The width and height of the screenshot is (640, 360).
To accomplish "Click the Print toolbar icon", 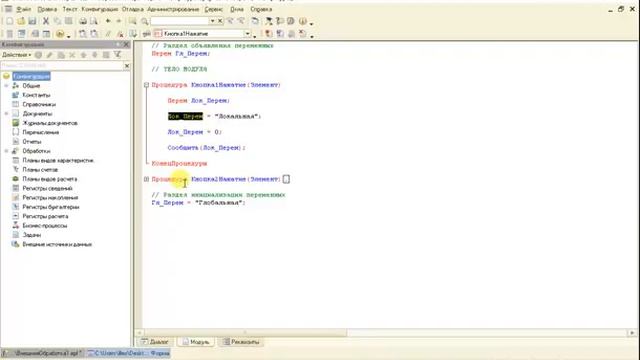I will coord(83,21).
